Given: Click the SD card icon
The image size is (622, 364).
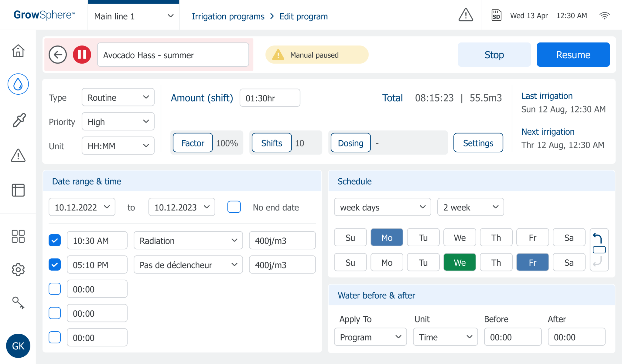Looking at the screenshot, I should [x=496, y=15].
